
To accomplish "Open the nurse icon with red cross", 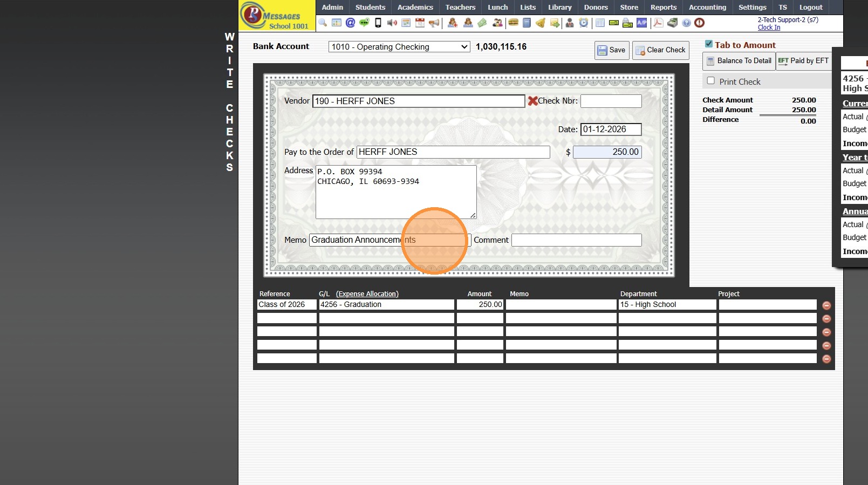I will [453, 23].
